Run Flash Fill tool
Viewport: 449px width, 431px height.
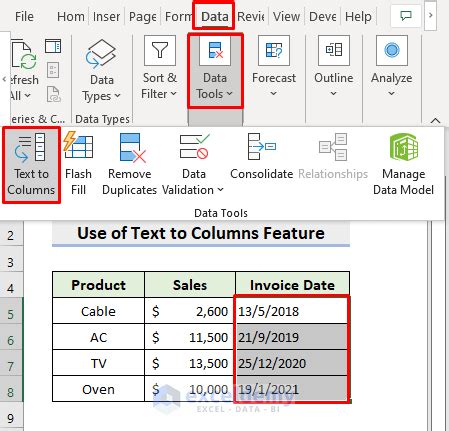click(x=78, y=164)
